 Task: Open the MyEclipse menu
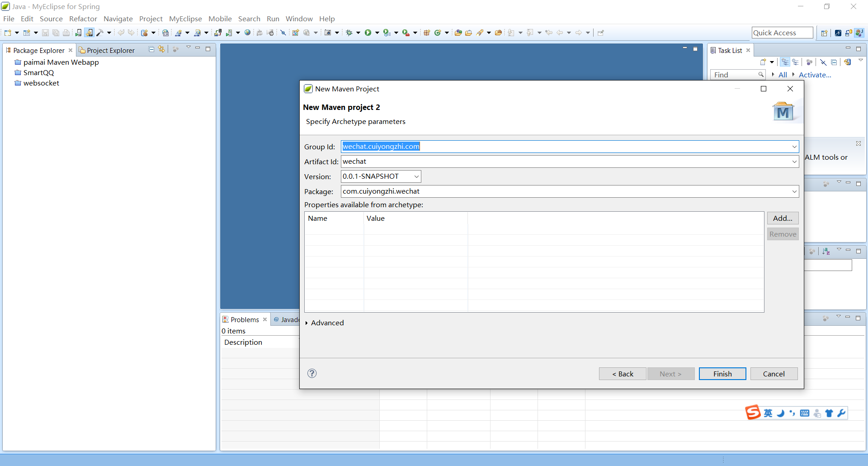pyautogui.click(x=185, y=19)
